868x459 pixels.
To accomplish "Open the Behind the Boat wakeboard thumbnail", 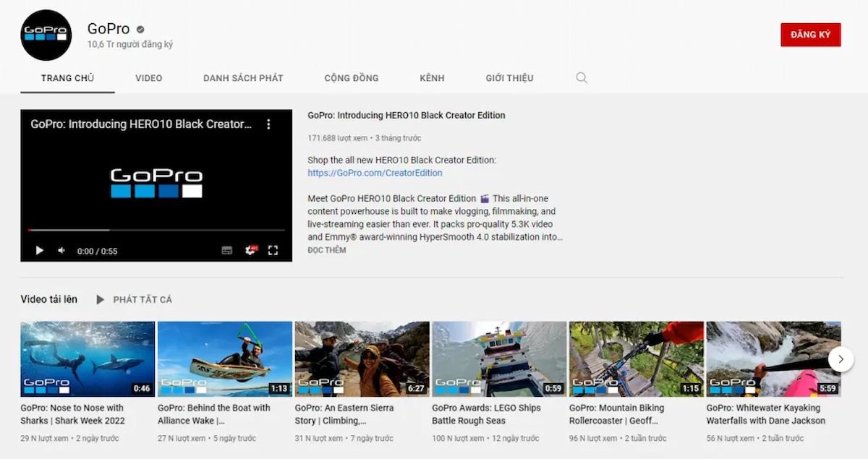I will [x=225, y=359].
